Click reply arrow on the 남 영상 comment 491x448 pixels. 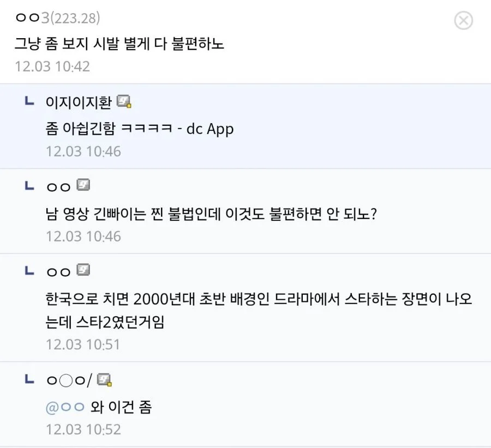pos(29,186)
